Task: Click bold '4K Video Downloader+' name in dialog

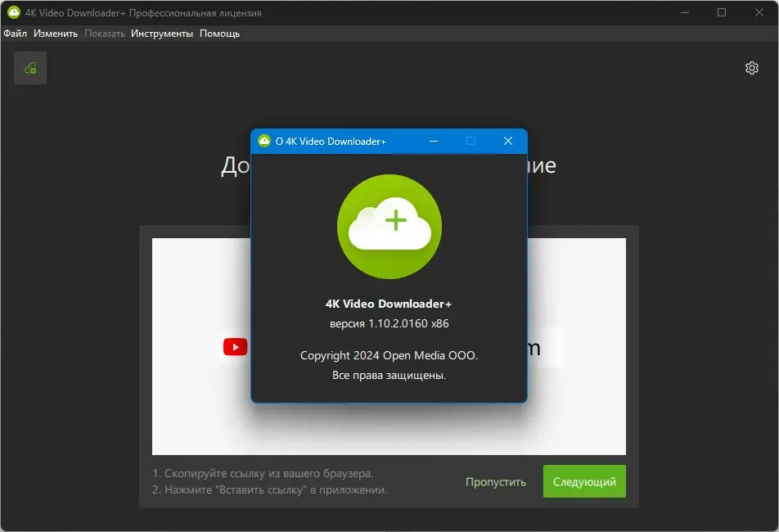Action: pos(389,304)
